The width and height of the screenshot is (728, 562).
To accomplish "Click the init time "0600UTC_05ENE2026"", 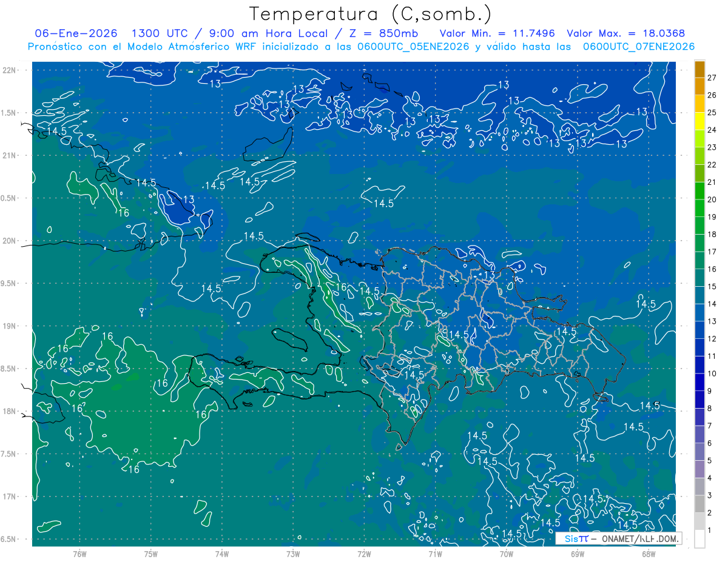I will [x=413, y=47].
